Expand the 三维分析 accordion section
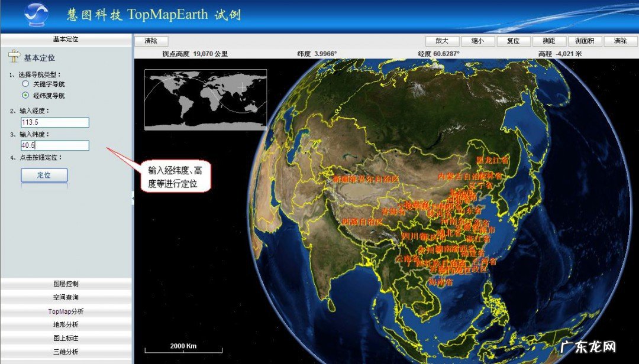Viewport: 639px width, 364px height. 66,352
